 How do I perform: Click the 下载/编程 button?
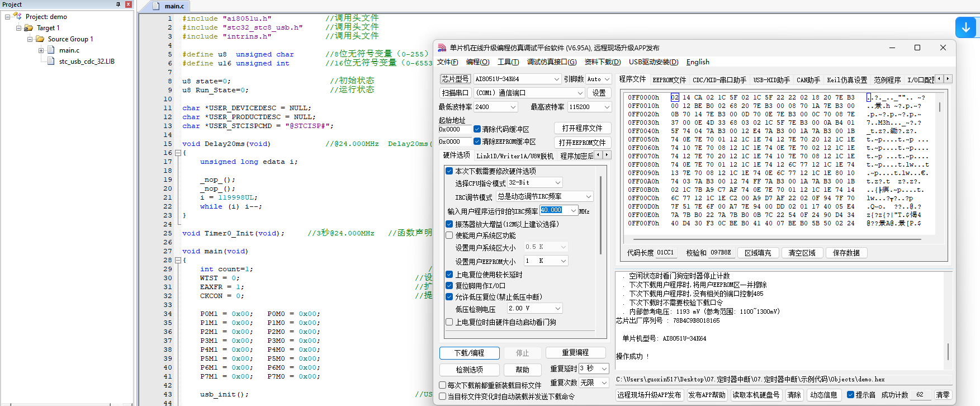pos(469,353)
